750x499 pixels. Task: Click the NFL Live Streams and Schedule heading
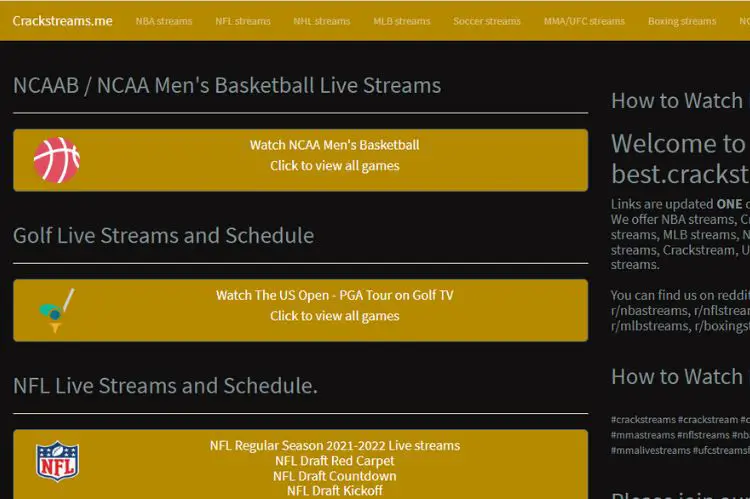point(165,386)
